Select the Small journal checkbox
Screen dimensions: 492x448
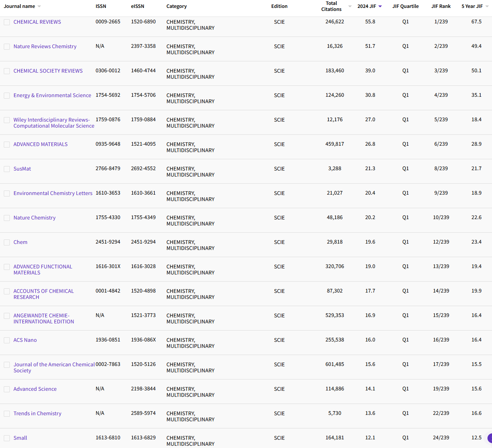(x=6, y=438)
